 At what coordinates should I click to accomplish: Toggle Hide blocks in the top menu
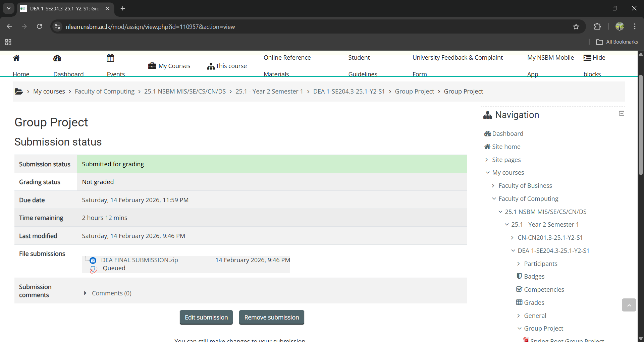pyautogui.click(x=594, y=58)
